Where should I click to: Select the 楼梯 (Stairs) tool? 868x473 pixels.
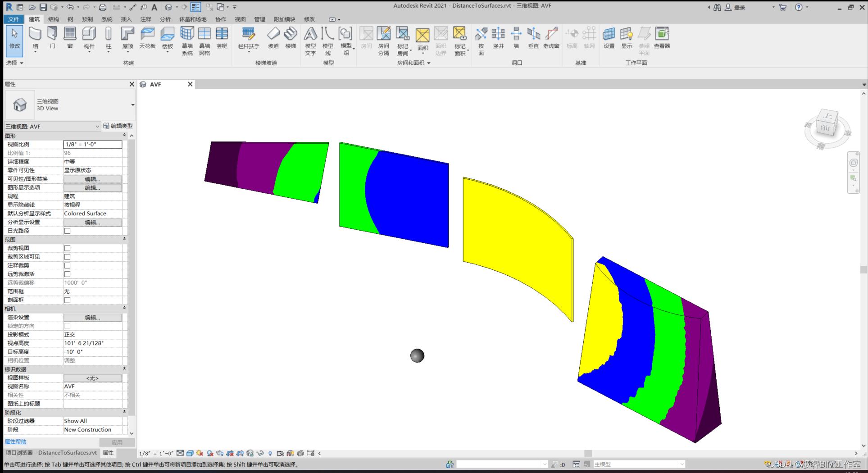point(291,41)
